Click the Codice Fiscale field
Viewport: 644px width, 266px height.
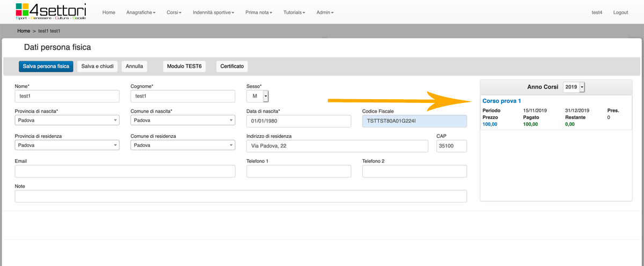coord(414,121)
